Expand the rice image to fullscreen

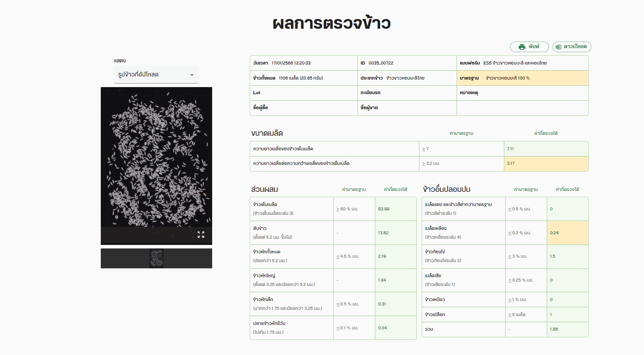coord(201,235)
